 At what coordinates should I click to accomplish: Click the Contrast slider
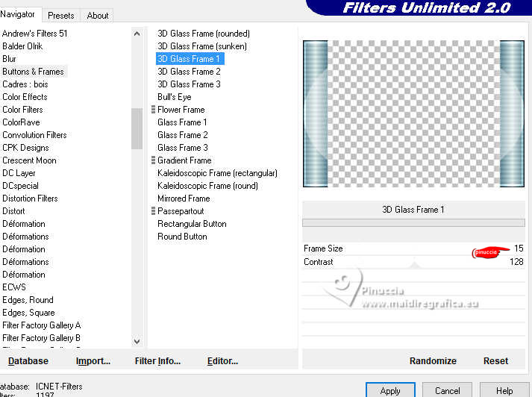413,262
